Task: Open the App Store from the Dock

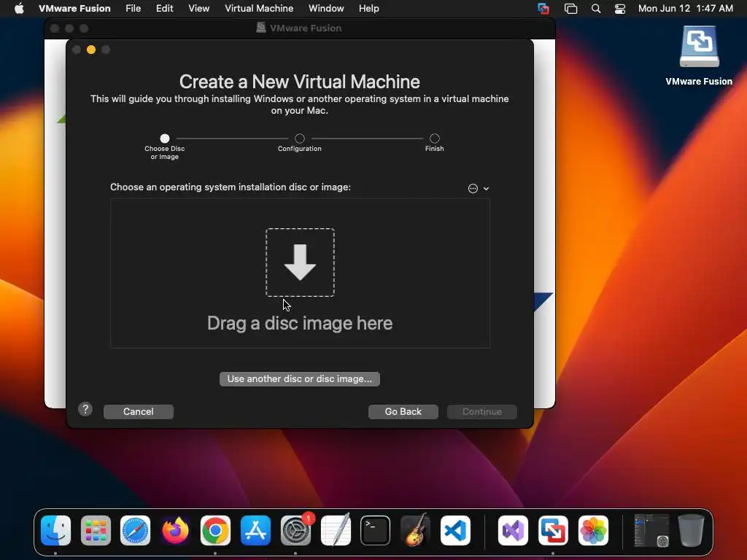Action: (255, 531)
